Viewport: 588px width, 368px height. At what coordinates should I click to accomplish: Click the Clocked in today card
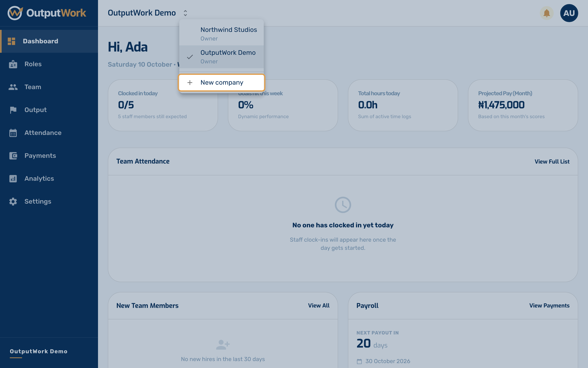tap(163, 105)
